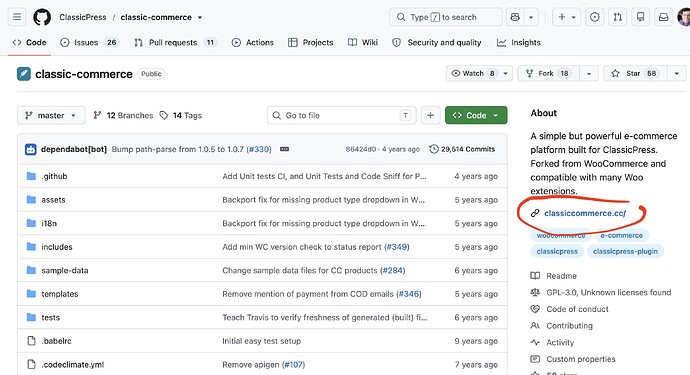
Task: Open the Pull requests tab
Action: point(175,42)
